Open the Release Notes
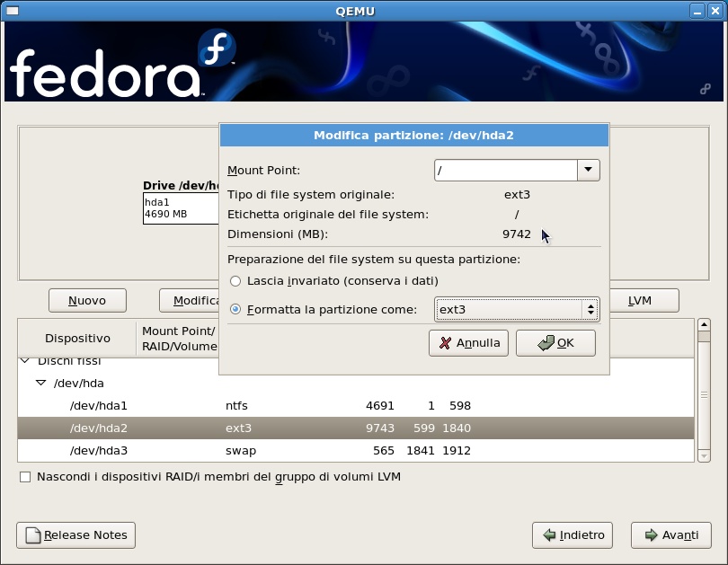The width and height of the screenshot is (728, 565). tap(76, 535)
